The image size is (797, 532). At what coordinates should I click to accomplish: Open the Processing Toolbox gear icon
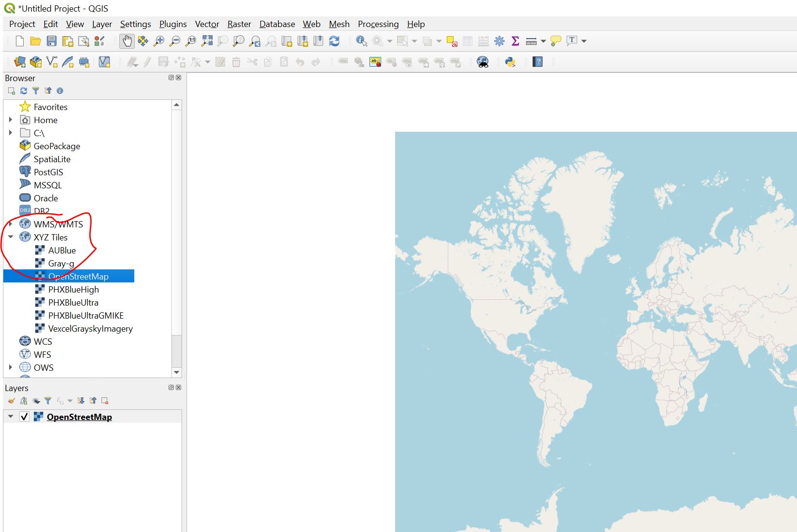(499, 41)
